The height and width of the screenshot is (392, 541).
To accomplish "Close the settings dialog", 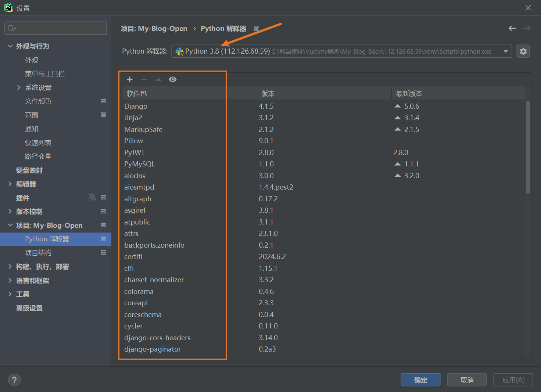I will click(528, 8).
